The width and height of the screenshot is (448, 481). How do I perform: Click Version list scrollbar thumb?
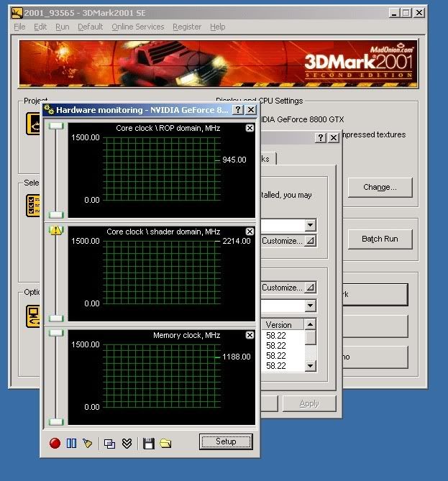tap(311, 337)
